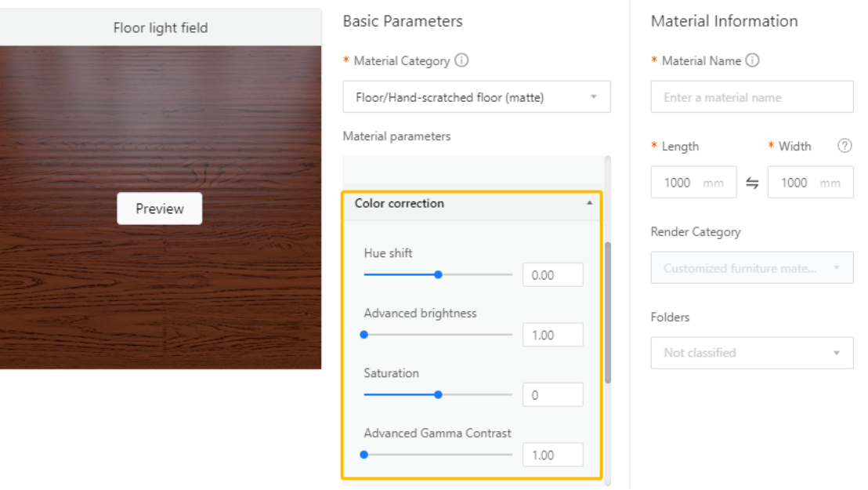Click the Material Category info icon
The image size is (868, 490).
(461, 60)
